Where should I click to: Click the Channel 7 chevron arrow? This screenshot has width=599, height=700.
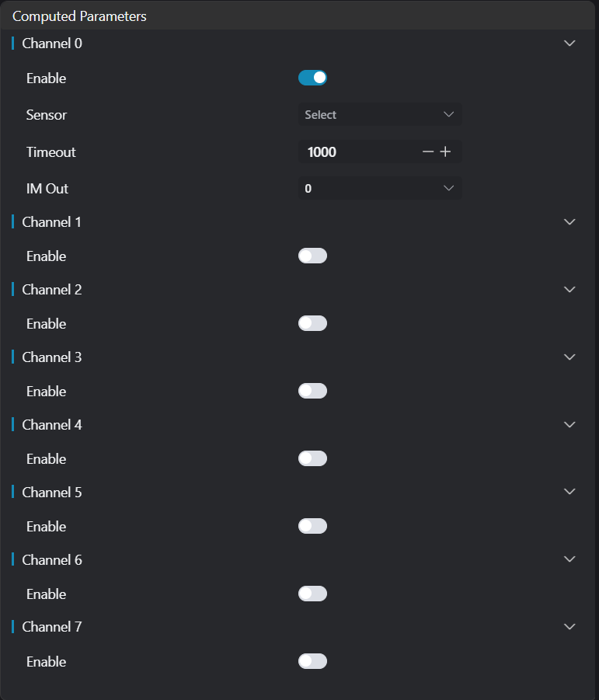(569, 627)
